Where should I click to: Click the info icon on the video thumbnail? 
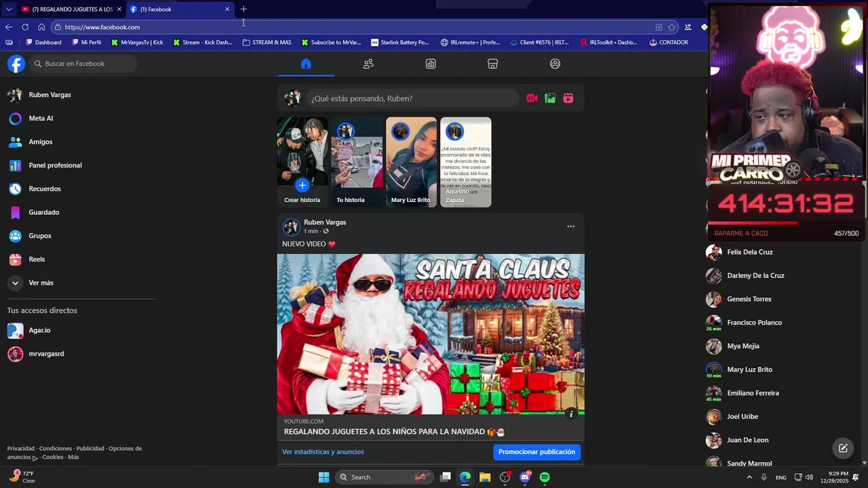pos(571,413)
